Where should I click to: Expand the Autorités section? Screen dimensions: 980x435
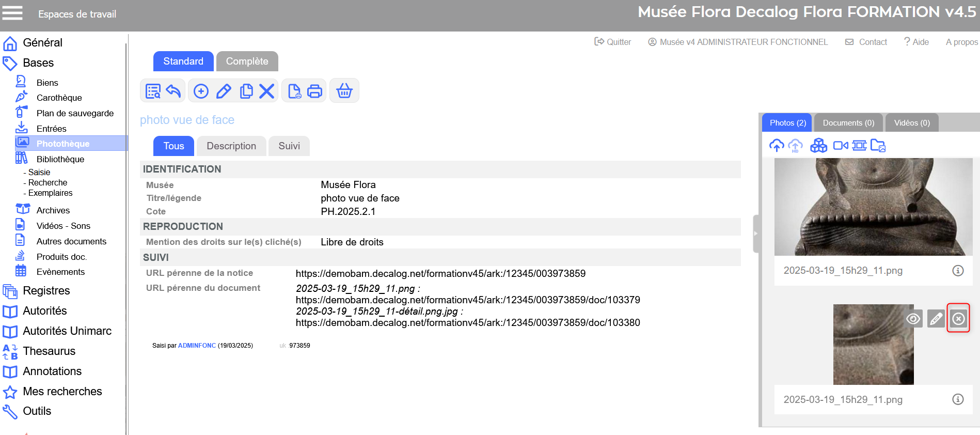45,311
